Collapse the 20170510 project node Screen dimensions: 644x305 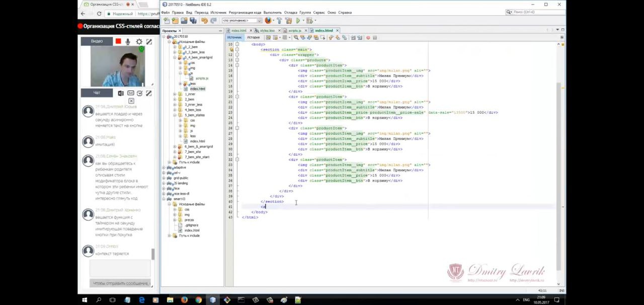(x=164, y=37)
